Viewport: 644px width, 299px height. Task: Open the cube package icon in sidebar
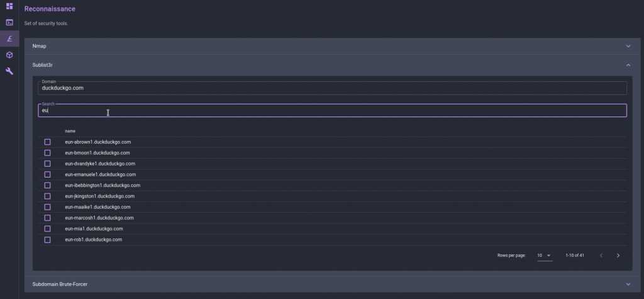click(x=9, y=55)
